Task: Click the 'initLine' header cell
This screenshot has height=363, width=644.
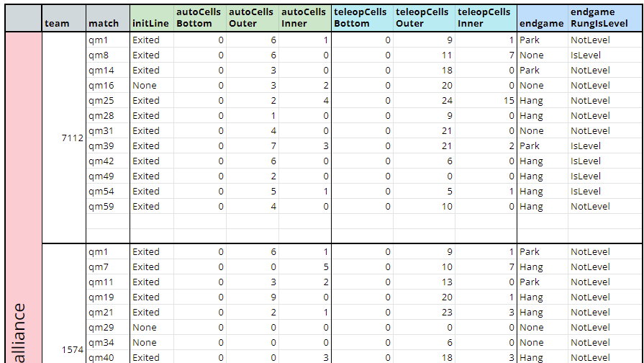Action: click(x=152, y=19)
